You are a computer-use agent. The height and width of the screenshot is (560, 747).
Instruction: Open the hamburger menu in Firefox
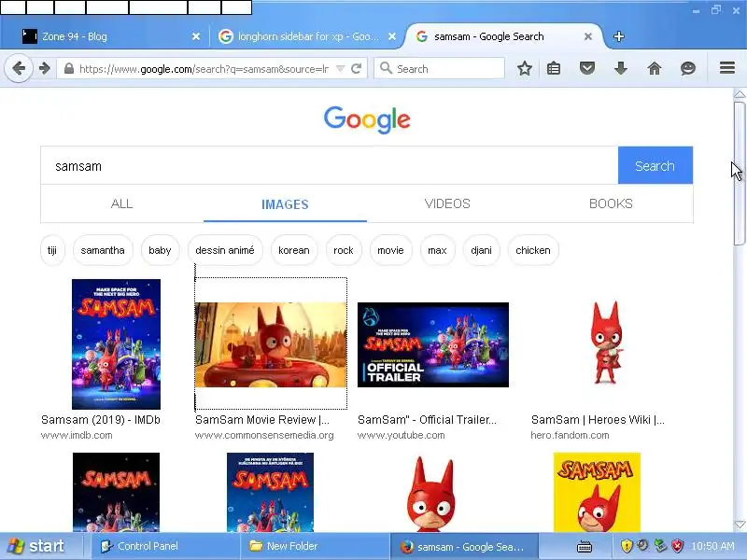(x=727, y=68)
